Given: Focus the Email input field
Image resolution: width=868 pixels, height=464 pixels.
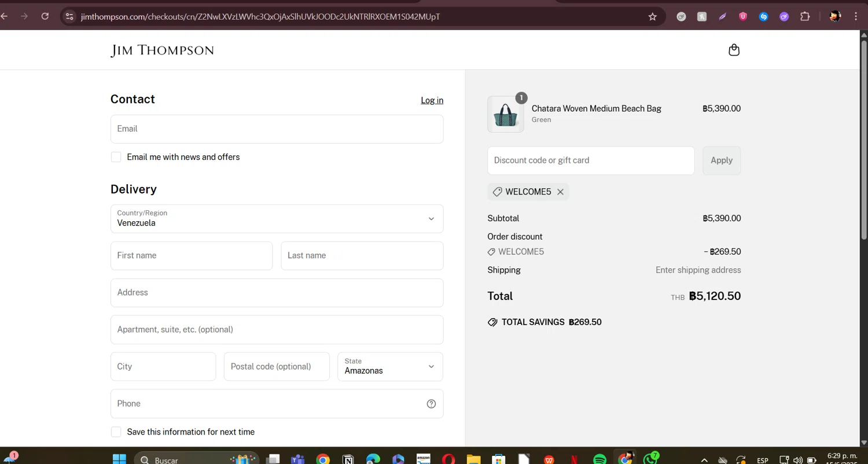Looking at the screenshot, I should click(277, 129).
